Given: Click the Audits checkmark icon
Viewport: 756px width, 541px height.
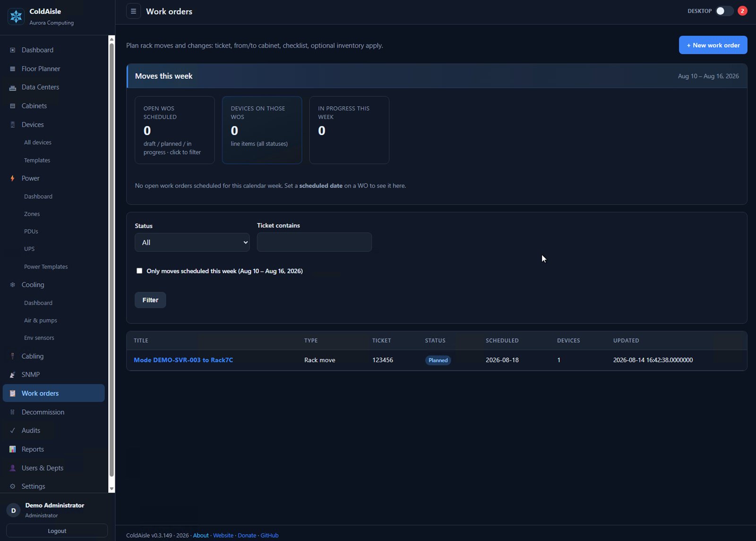Looking at the screenshot, I should [13, 431].
